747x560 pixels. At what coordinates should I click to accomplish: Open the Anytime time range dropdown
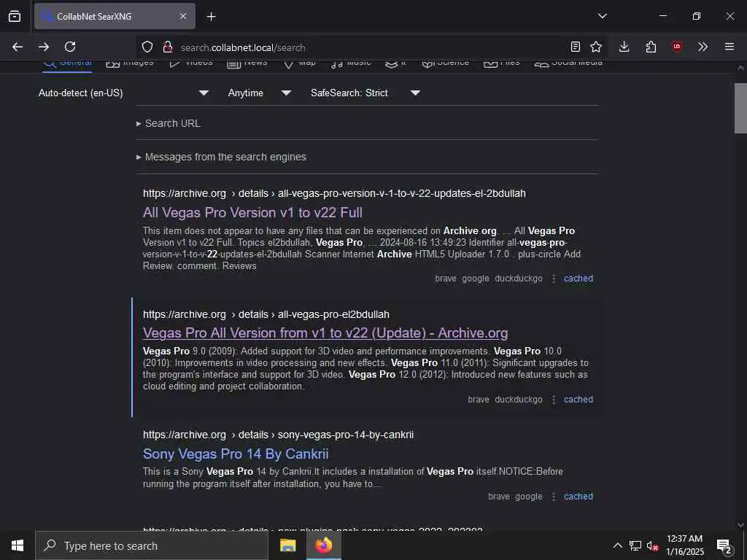260,93
